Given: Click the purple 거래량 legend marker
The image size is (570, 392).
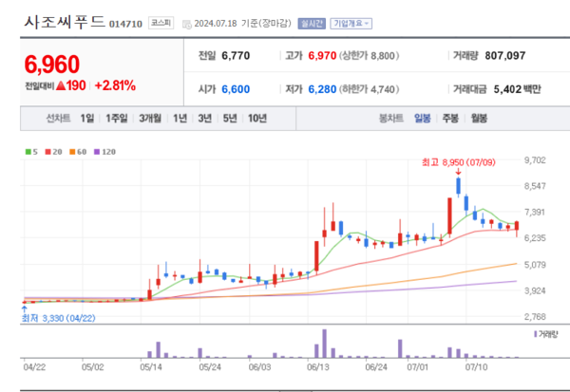Looking at the screenshot, I should [x=536, y=334].
